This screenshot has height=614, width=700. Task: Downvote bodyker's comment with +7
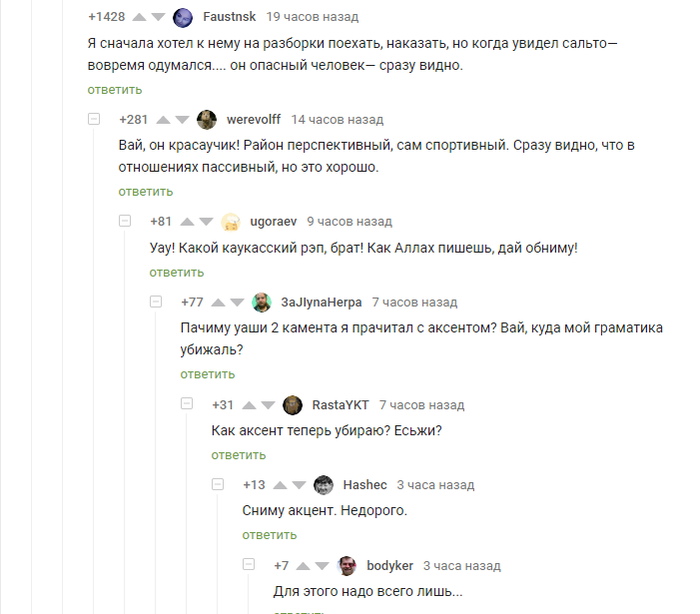(x=322, y=566)
